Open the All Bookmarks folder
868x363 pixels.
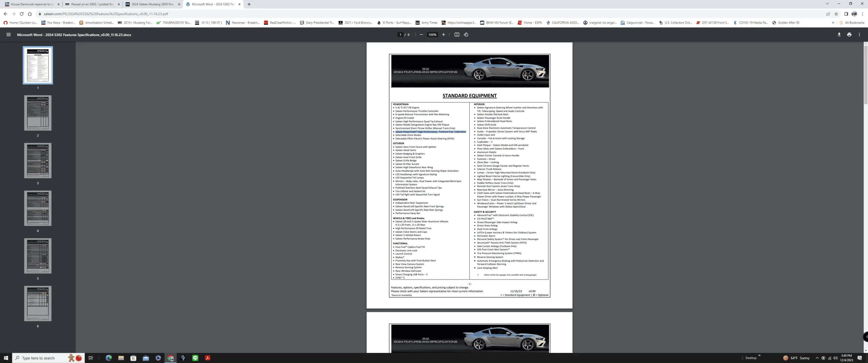(852, 23)
